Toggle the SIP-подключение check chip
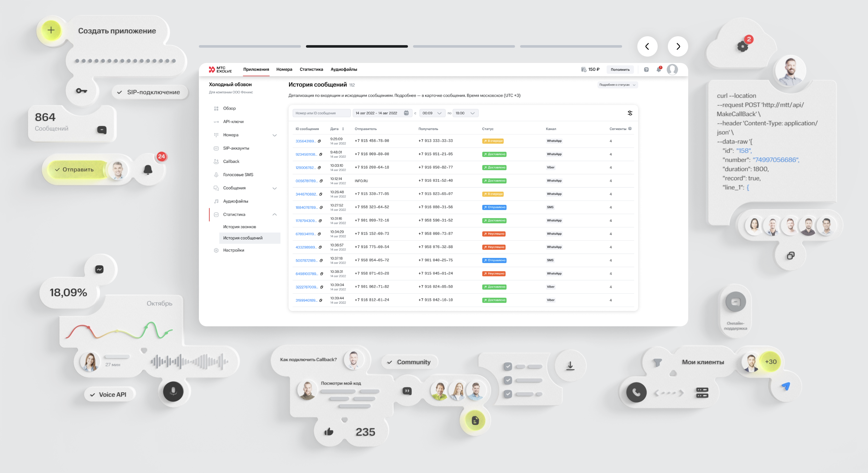The height and width of the screenshot is (473, 868). click(149, 92)
